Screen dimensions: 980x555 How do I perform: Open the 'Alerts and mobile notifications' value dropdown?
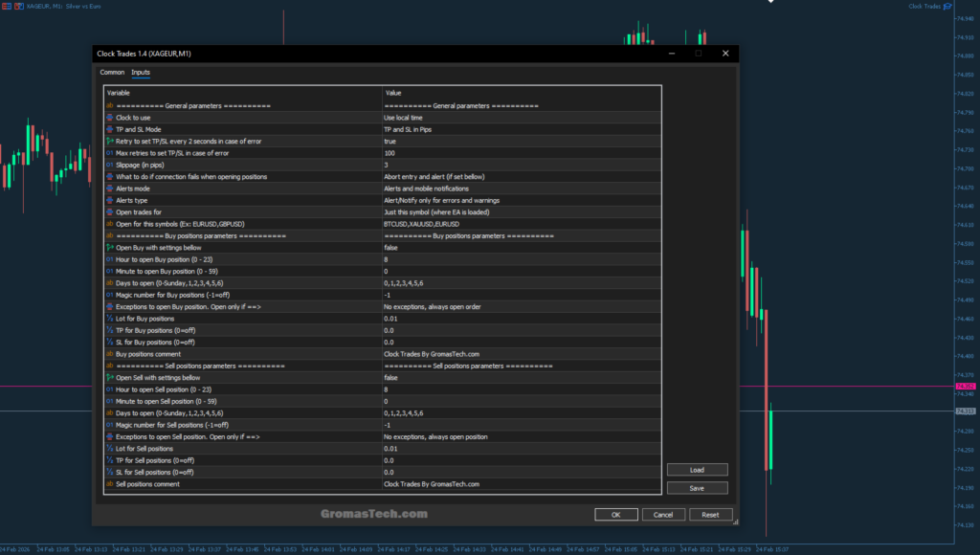point(522,189)
